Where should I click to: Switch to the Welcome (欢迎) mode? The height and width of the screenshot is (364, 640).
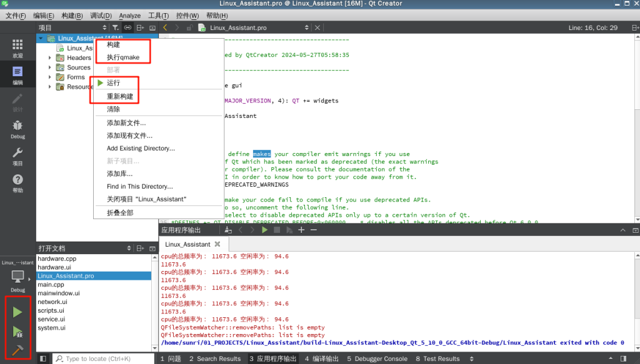coord(17,48)
